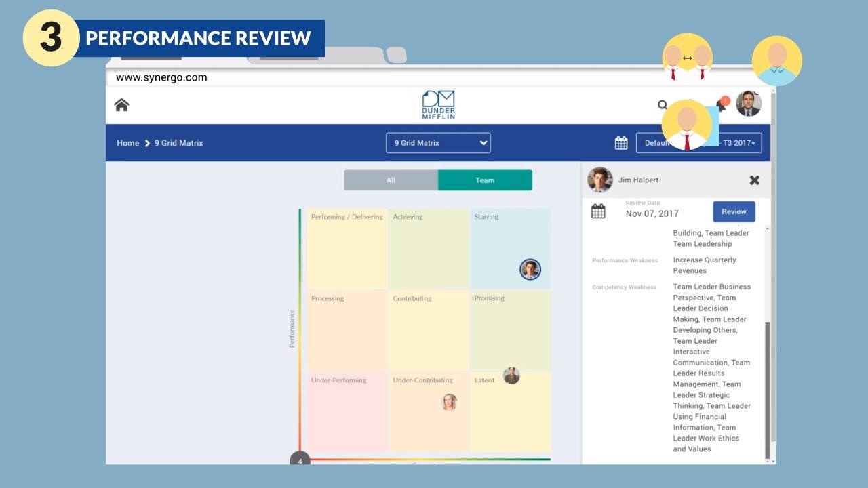868x488 pixels.
Task: Click the Performance Weakness label
Action: coord(625,260)
